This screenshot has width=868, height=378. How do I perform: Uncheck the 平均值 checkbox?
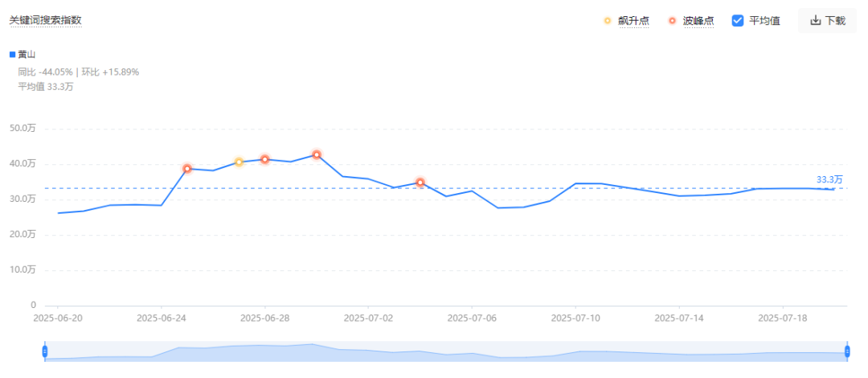[x=737, y=20]
